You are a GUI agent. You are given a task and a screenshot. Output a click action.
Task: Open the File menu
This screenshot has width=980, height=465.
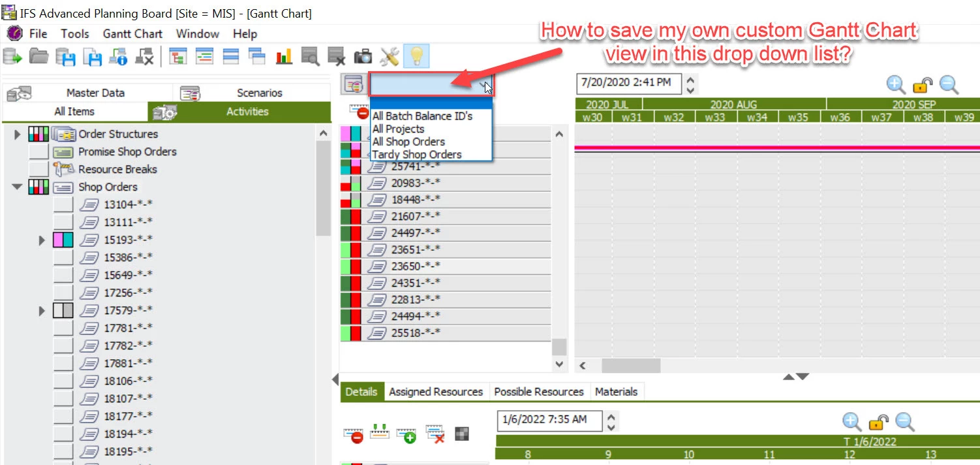click(38, 33)
